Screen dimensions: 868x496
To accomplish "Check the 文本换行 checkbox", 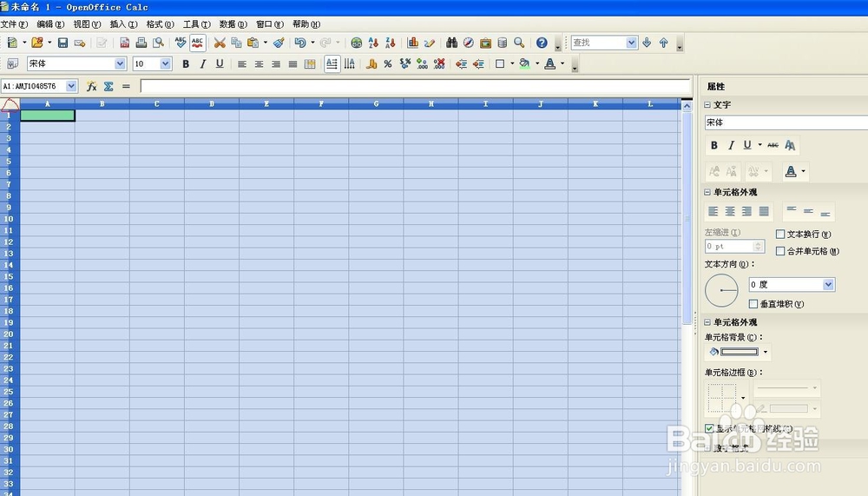I will tap(780, 234).
